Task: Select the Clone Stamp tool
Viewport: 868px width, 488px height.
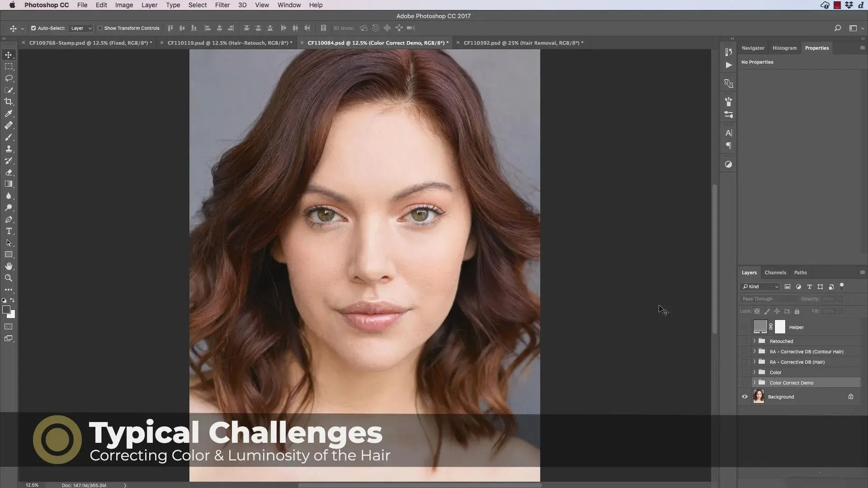Action: (x=9, y=149)
